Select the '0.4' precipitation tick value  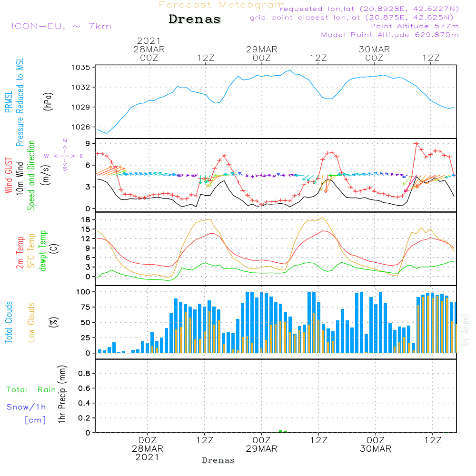pyautogui.click(x=84, y=403)
